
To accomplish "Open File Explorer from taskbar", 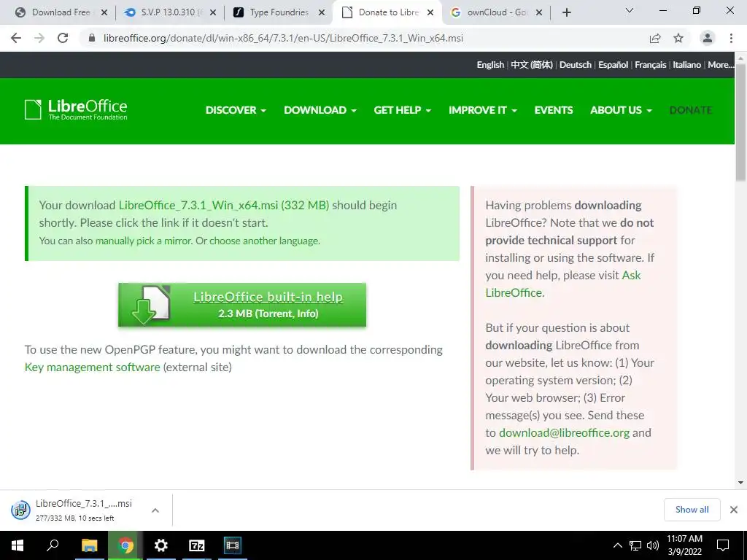I will pyautogui.click(x=89, y=545).
